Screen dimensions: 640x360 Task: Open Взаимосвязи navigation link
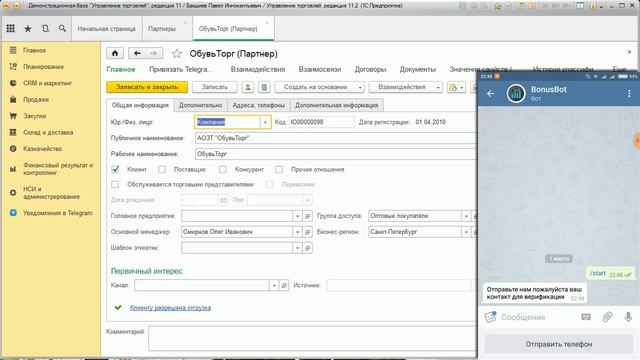point(320,69)
